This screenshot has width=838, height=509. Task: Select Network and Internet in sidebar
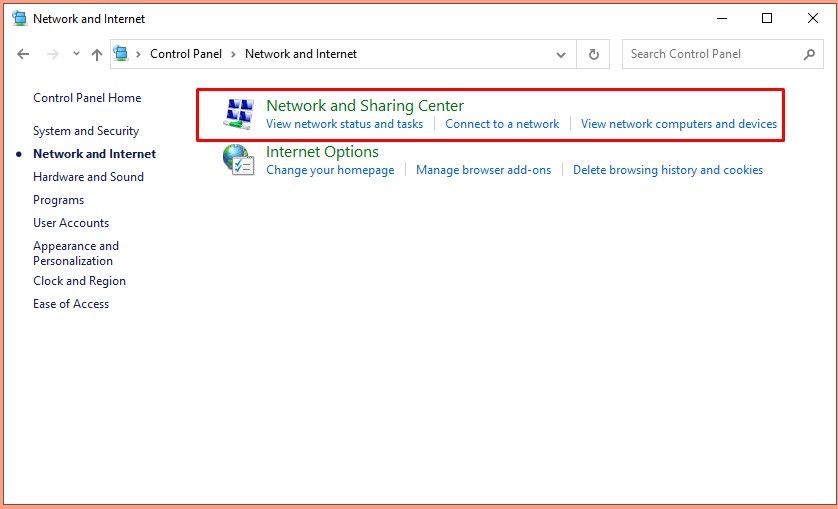tap(95, 154)
